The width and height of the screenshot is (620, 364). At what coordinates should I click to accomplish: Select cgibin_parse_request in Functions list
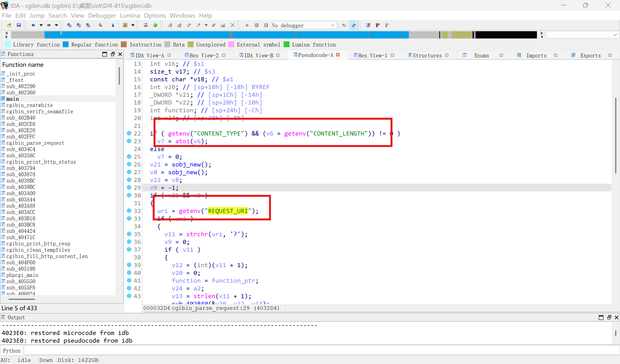click(35, 143)
